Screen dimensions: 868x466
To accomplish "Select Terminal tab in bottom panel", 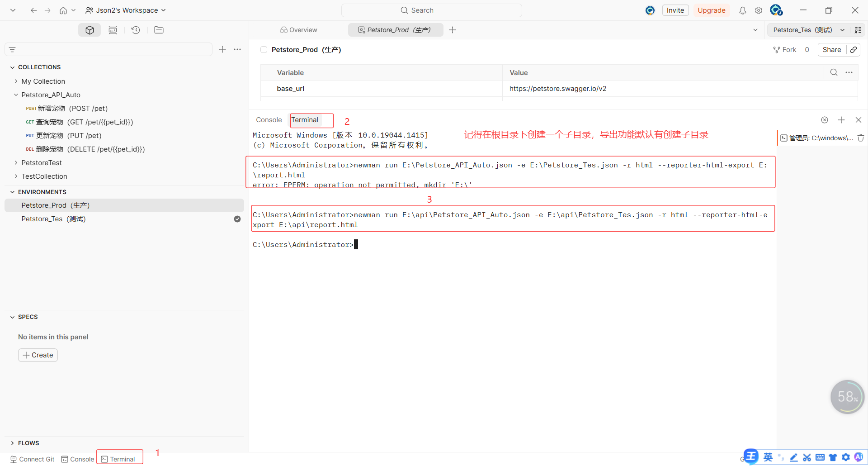I will (x=305, y=120).
